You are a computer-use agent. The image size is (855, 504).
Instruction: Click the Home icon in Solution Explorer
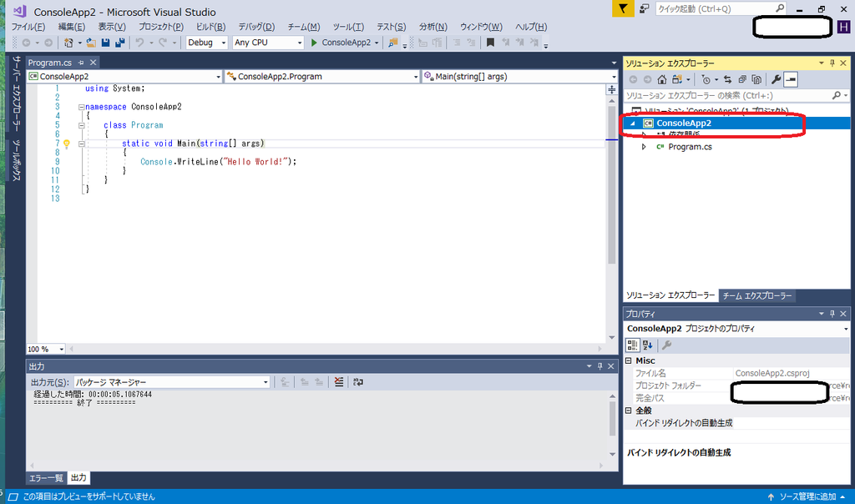(662, 79)
